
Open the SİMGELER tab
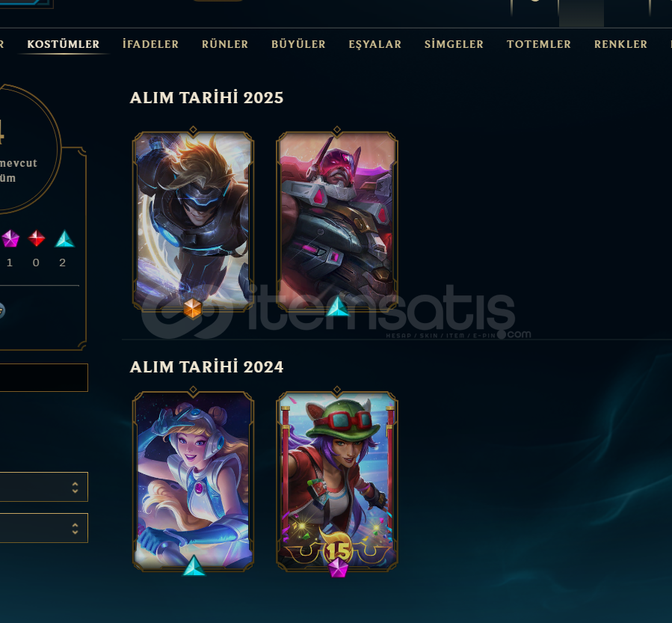(x=454, y=44)
